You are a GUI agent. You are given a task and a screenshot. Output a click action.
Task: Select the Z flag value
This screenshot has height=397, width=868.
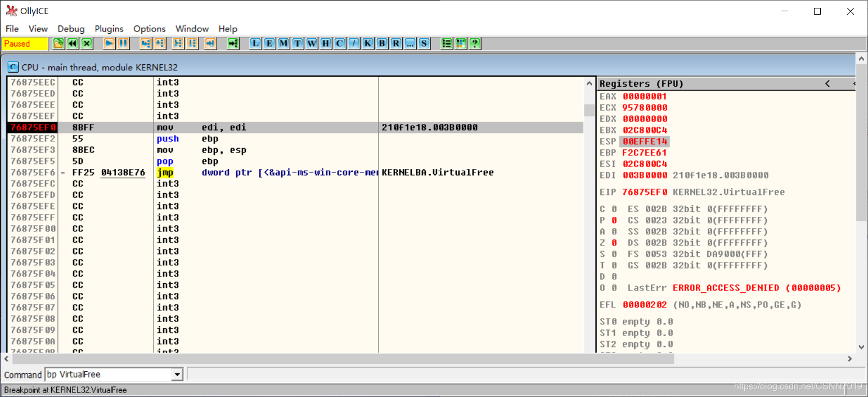pos(614,243)
